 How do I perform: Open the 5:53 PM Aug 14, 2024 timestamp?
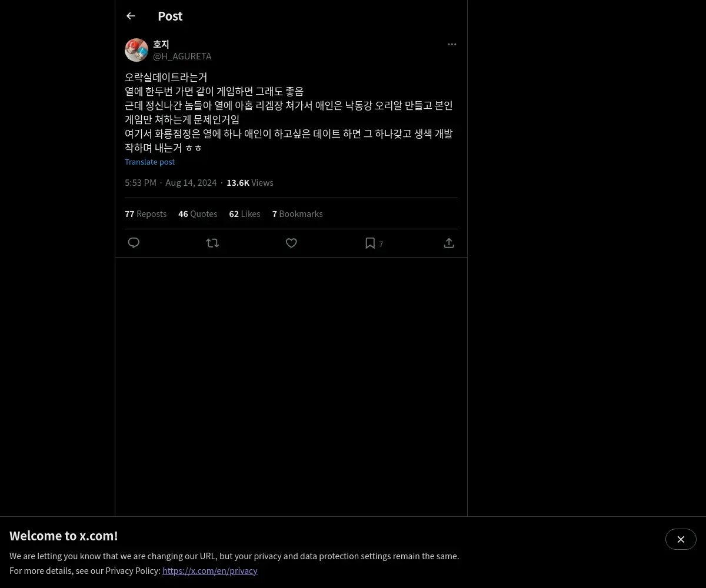coord(171,182)
